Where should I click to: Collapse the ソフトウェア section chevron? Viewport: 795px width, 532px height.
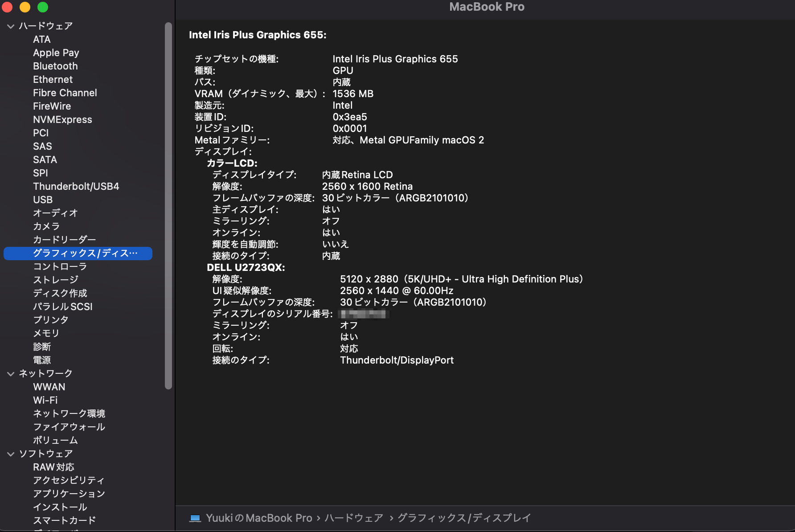(11, 454)
